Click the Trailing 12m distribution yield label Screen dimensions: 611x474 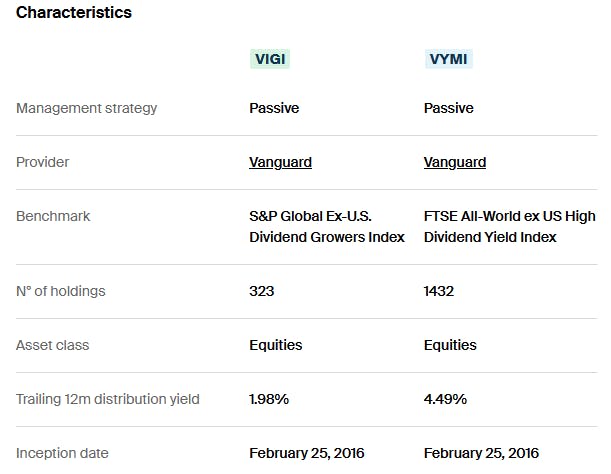108,399
